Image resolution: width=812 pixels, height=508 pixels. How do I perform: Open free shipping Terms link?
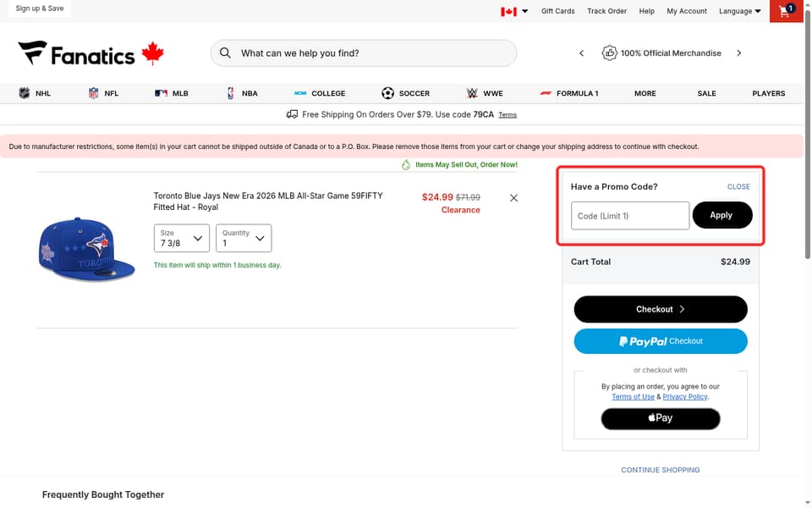click(x=507, y=114)
